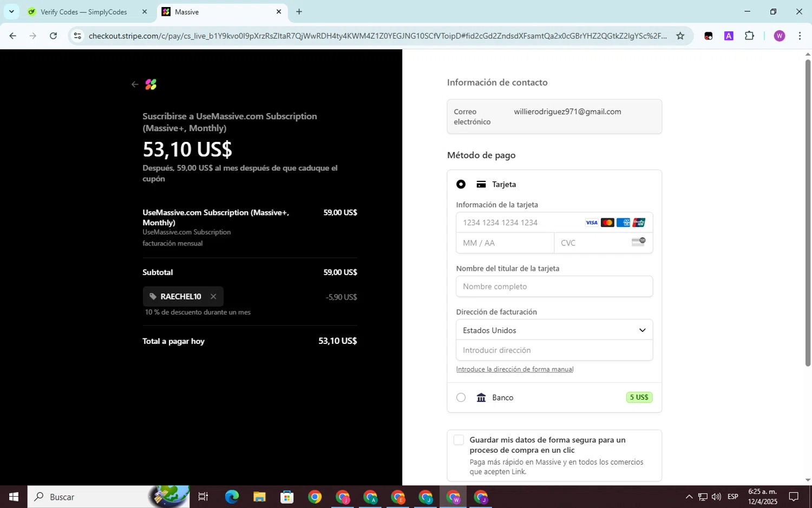The height and width of the screenshot is (508, 812).
Task: Focus the CVC field
Action: 604,243
